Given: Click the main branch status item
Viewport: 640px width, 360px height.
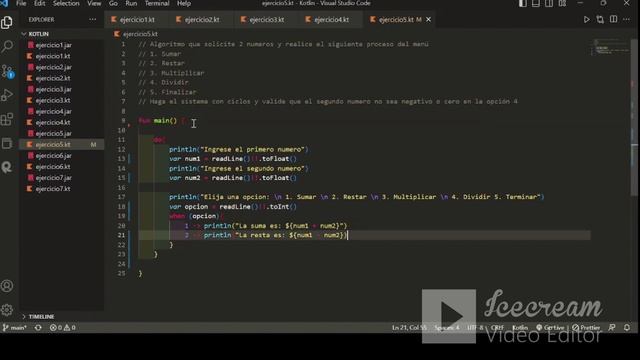Looking at the screenshot, I should point(15,327).
